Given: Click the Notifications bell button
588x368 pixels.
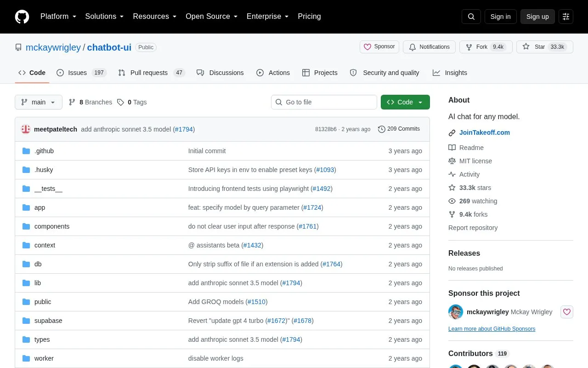Looking at the screenshot, I should (429, 47).
